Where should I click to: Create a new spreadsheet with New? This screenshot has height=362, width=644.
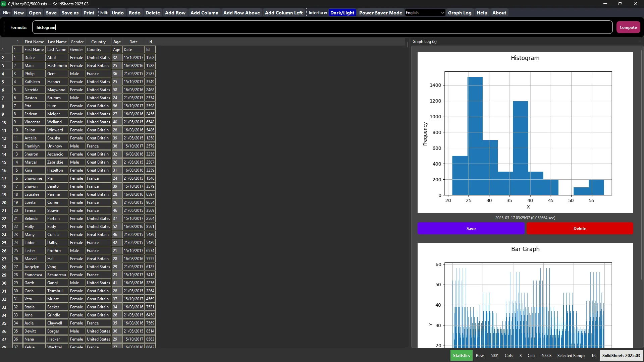[19, 13]
